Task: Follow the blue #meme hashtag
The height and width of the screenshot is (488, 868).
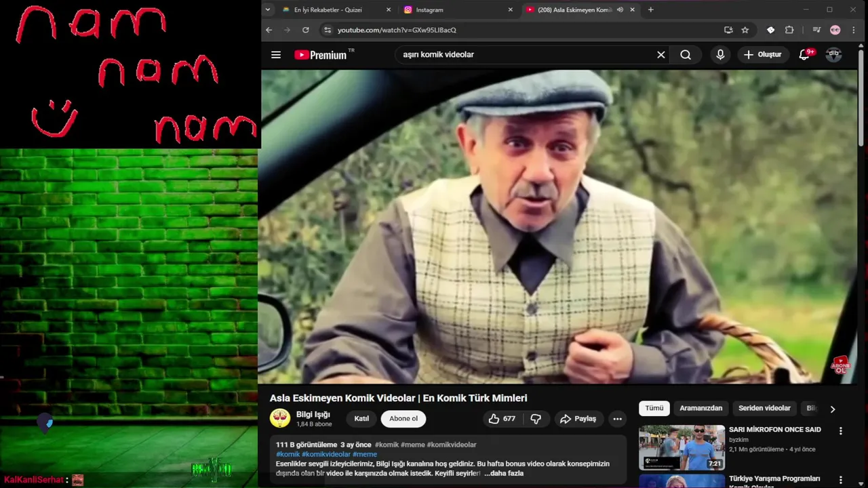Action: [x=365, y=454]
